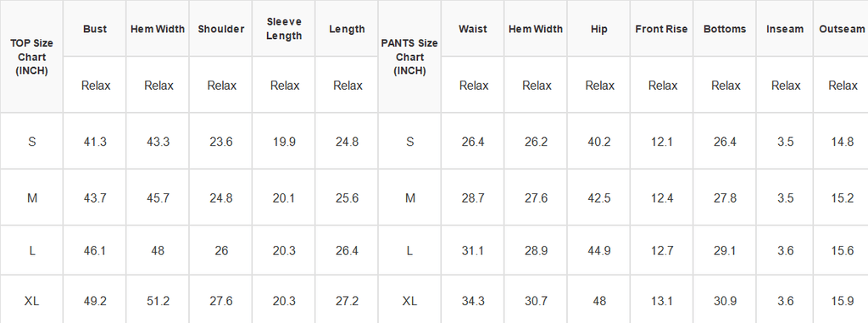Click hip value 42.5 for size M
The width and height of the screenshot is (868, 323).
(x=599, y=198)
